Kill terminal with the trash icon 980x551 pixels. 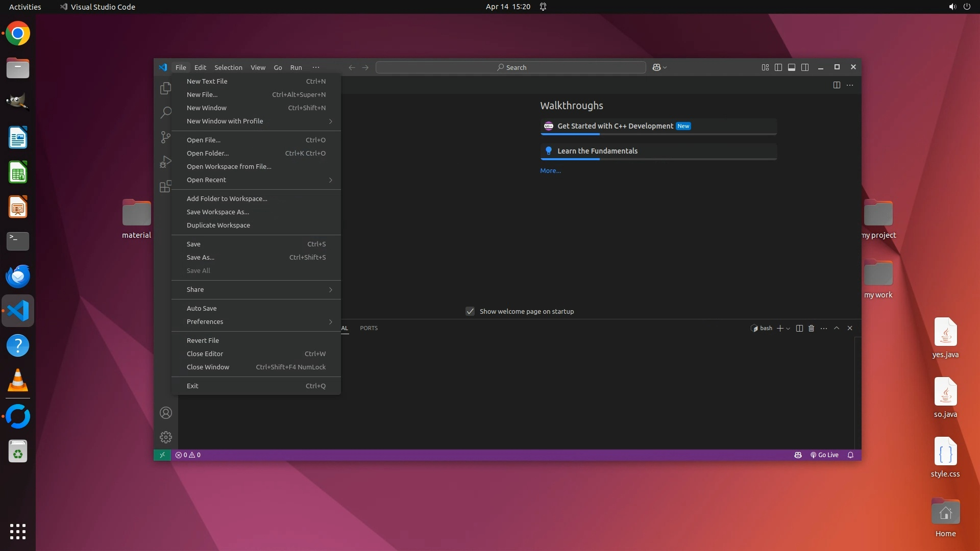tap(811, 328)
